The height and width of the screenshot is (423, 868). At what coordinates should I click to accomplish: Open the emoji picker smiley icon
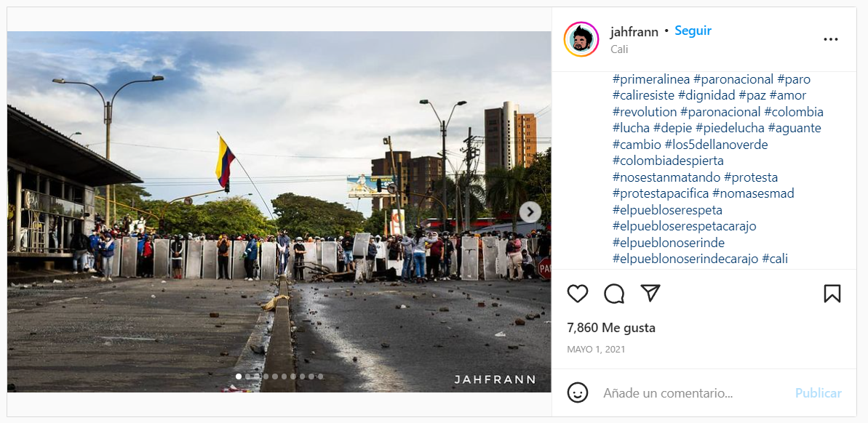coord(578,393)
